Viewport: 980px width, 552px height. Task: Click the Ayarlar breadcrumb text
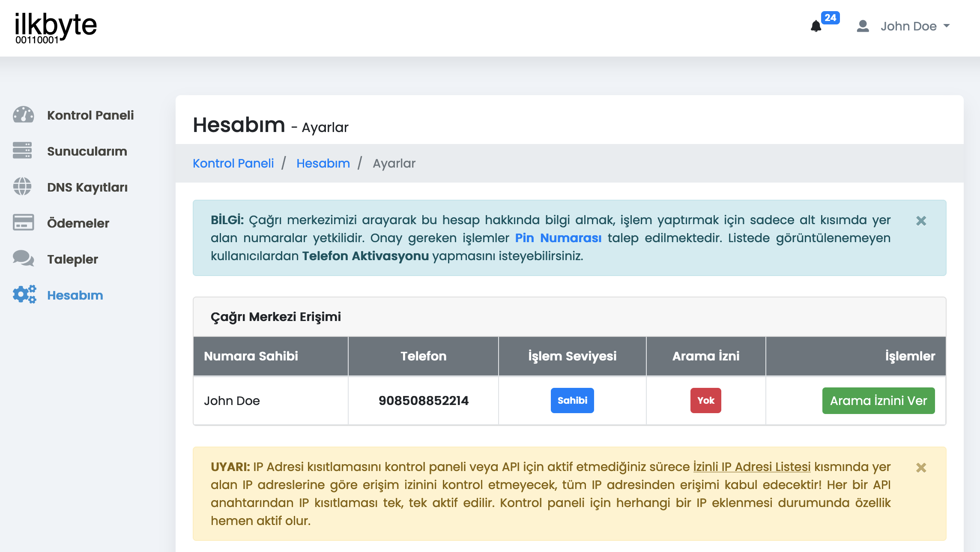(394, 163)
